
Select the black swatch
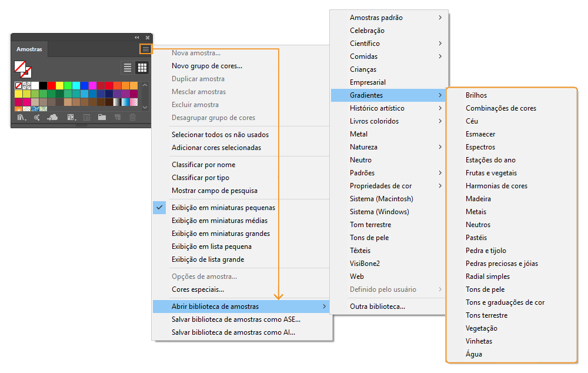tap(43, 85)
